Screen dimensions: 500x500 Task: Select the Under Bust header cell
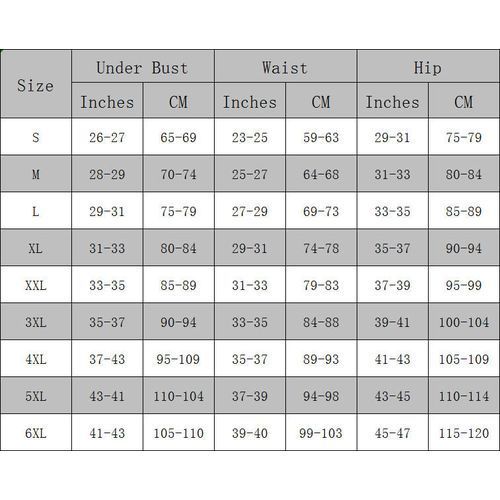(x=143, y=66)
